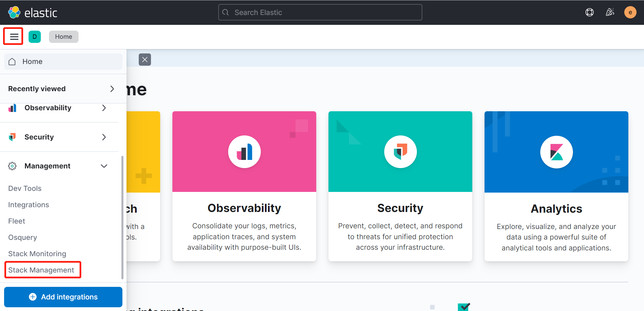Click the Management section label
The image size is (644, 311).
tap(47, 166)
